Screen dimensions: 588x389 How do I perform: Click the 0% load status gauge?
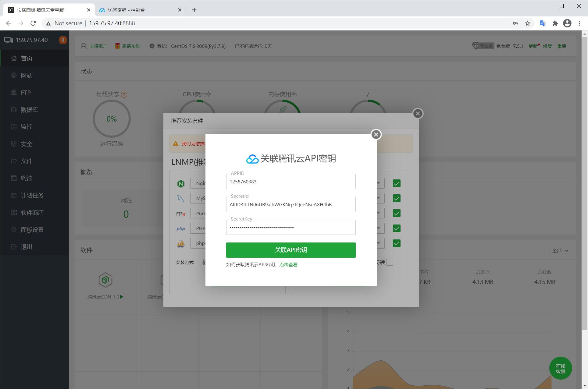[x=112, y=119]
